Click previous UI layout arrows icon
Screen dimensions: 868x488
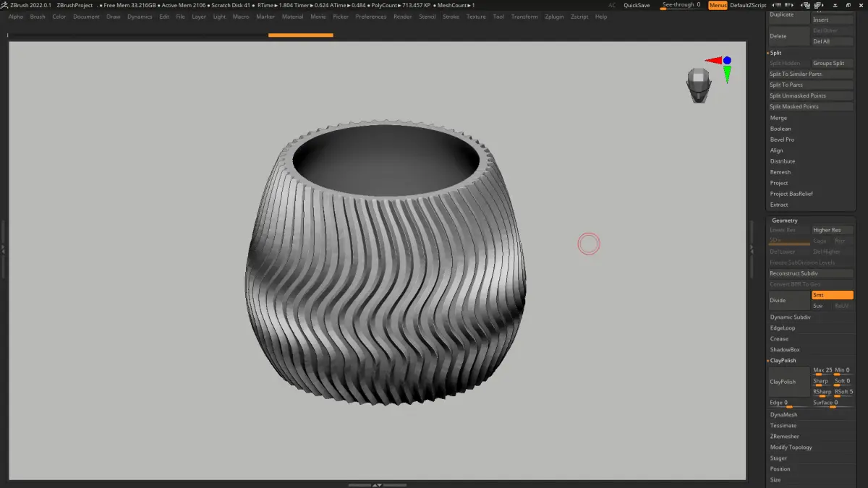pos(806,5)
